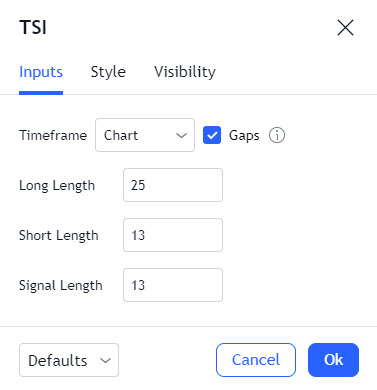Switch to the Style tab
Image resolution: width=377 pixels, height=390 pixels.
point(108,72)
